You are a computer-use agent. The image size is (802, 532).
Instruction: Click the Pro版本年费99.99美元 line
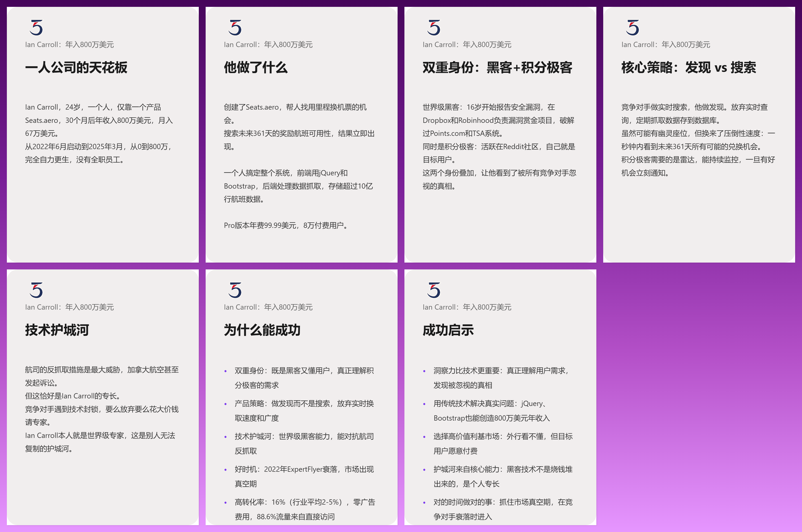coord(286,226)
